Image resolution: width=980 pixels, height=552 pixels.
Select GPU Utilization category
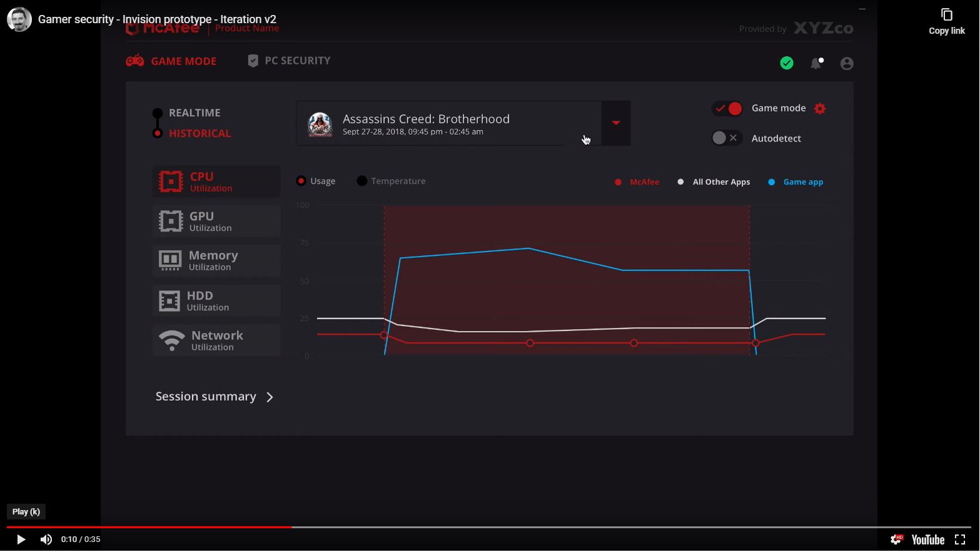[x=216, y=222]
